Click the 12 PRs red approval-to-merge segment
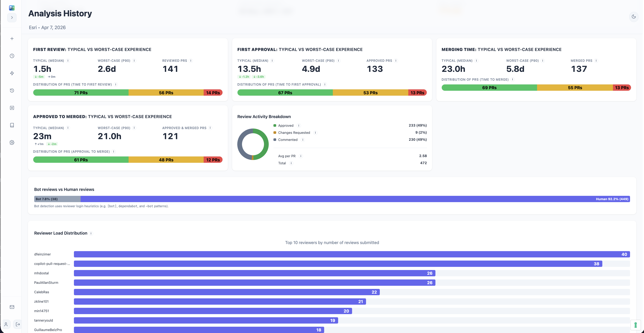Image resolution: width=644 pixels, height=333 pixels. 213,160
